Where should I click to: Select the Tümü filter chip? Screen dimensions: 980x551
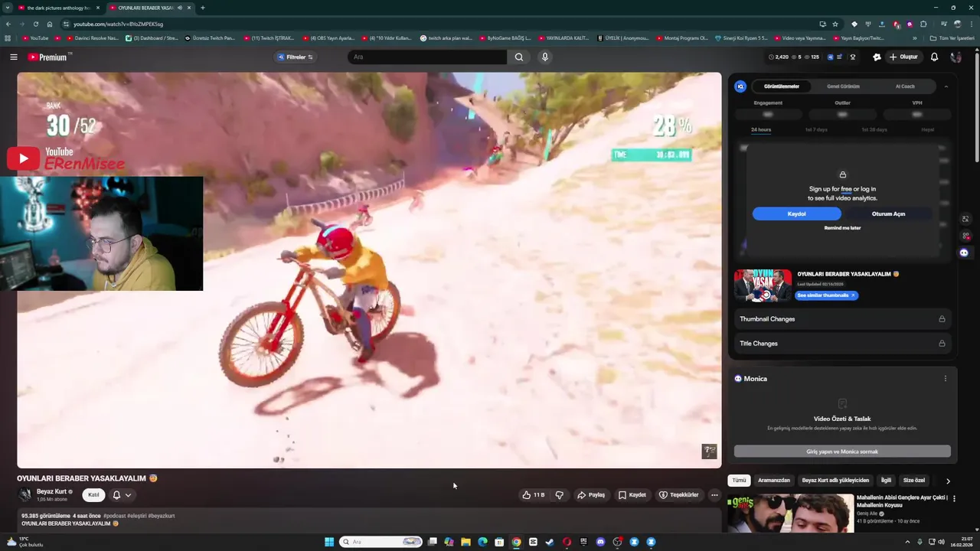click(739, 481)
